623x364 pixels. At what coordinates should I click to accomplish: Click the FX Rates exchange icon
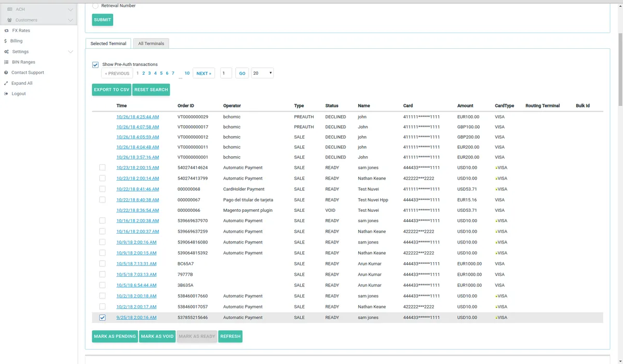[6, 31]
